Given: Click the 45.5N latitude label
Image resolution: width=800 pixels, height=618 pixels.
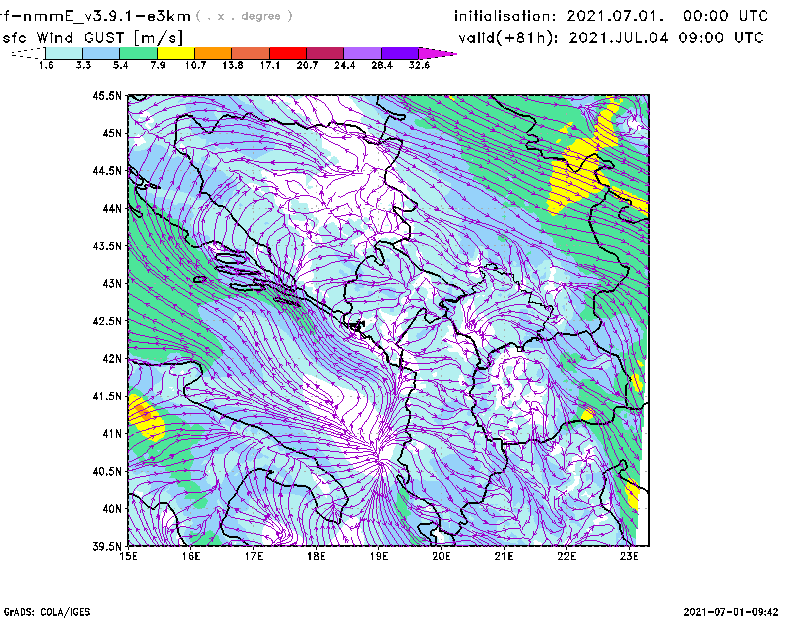Looking at the screenshot, I should pyautogui.click(x=107, y=95).
